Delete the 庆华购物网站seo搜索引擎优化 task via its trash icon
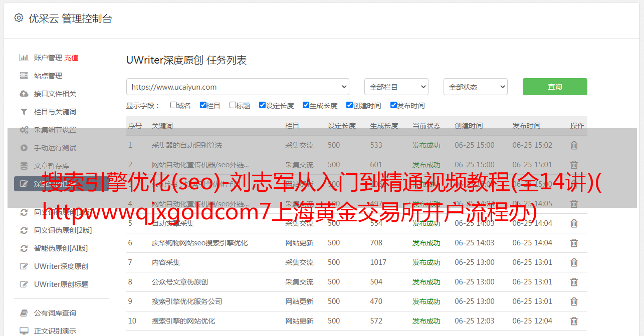This screenshot has width=644, height=336. point(574,243)
